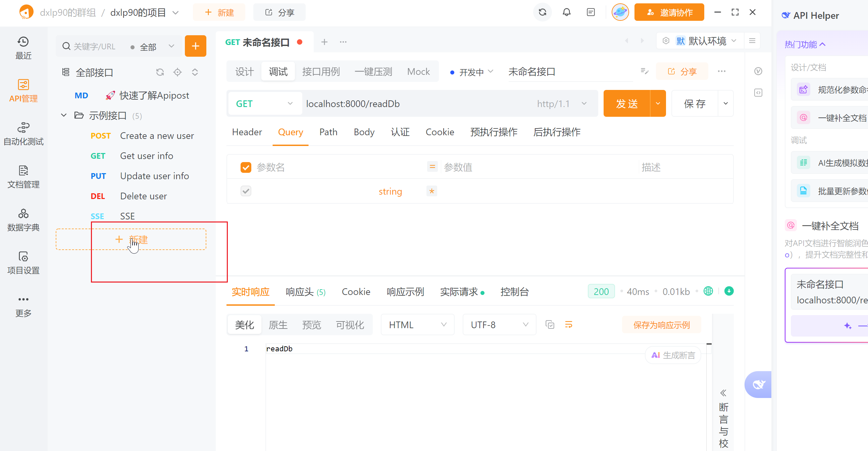This screenshot has height=451, width=868.
Task: Click the orange plus add button
Action: click(195, 46)
